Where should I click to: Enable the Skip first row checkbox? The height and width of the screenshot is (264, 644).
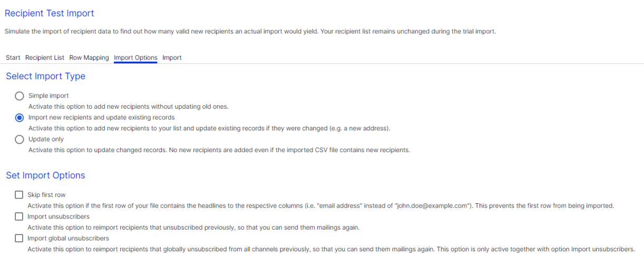click(x=19, y=195)
